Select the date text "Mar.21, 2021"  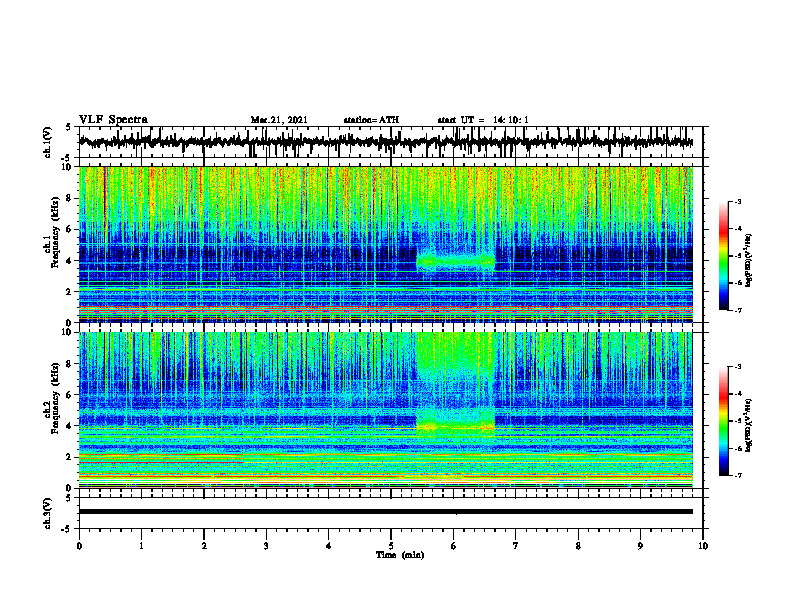tap(279, 120)
